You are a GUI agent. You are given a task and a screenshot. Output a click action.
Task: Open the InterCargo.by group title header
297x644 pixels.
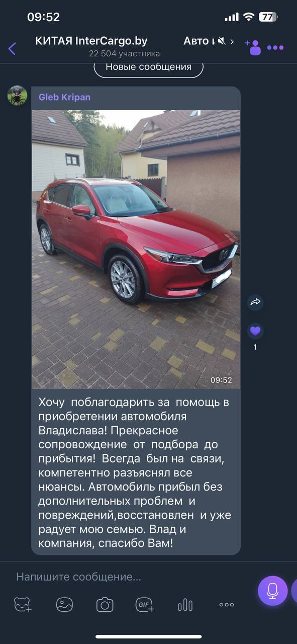(91, 41)
